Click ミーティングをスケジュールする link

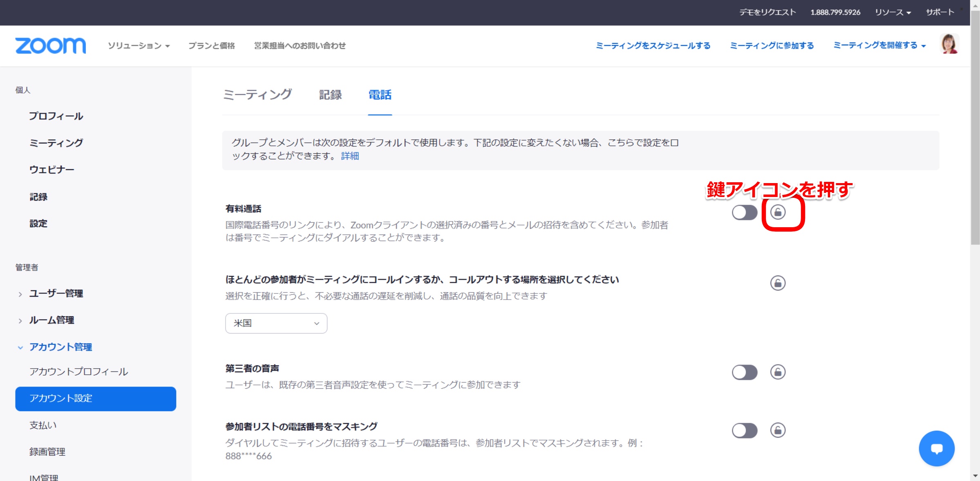click(653, 45)
